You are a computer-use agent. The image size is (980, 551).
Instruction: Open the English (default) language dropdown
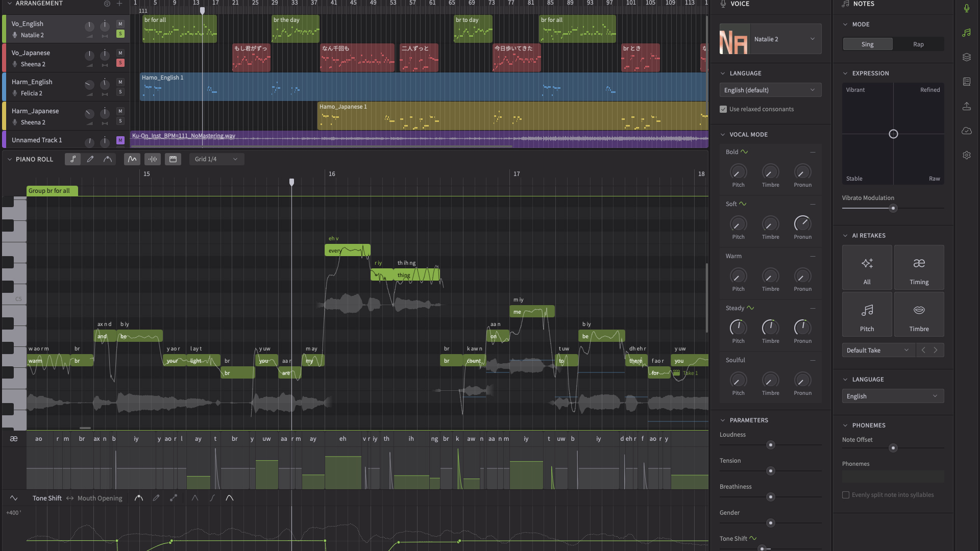point(770,90)
